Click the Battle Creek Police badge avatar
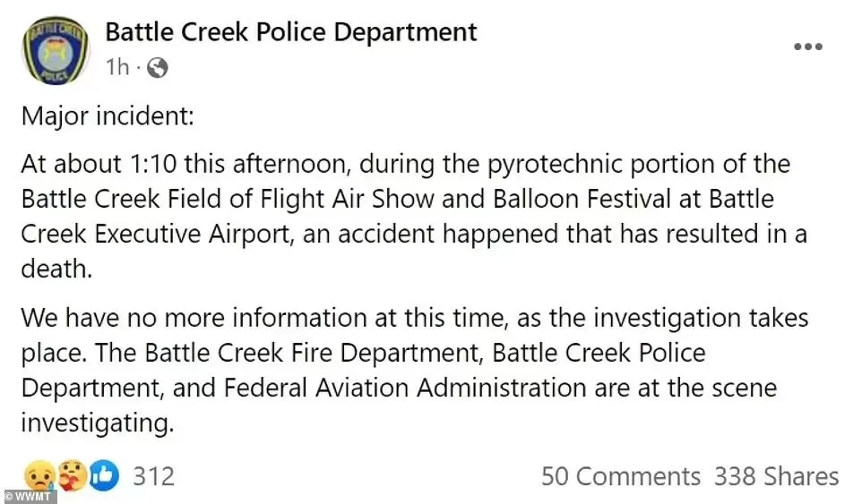The width and height of the screenshot is (862, 504). (55, 50)
